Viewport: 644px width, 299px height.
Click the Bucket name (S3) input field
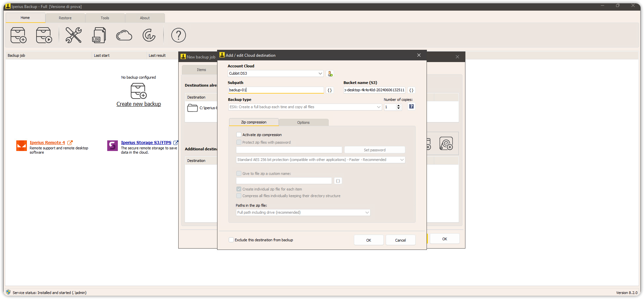374,90
